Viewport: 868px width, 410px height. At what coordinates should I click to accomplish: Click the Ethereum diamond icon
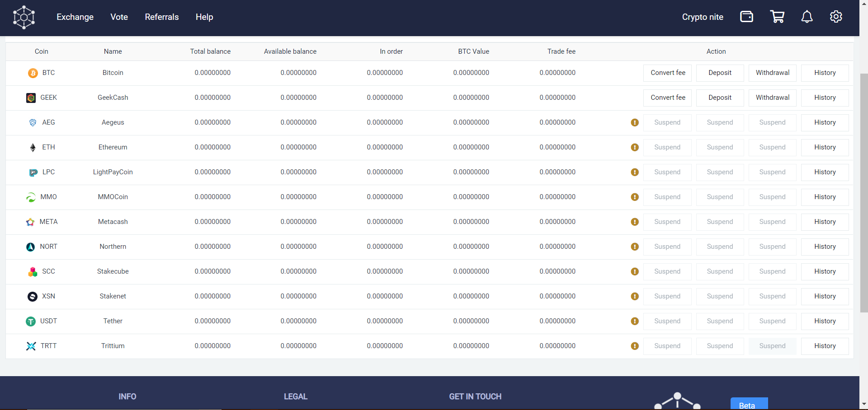[33, 148]
